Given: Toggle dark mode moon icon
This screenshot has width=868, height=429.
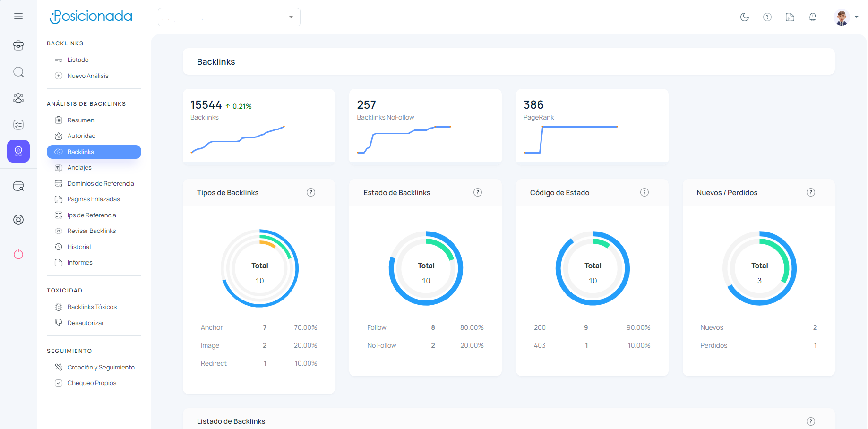Looking at the screenshot, I should point(745,17).
